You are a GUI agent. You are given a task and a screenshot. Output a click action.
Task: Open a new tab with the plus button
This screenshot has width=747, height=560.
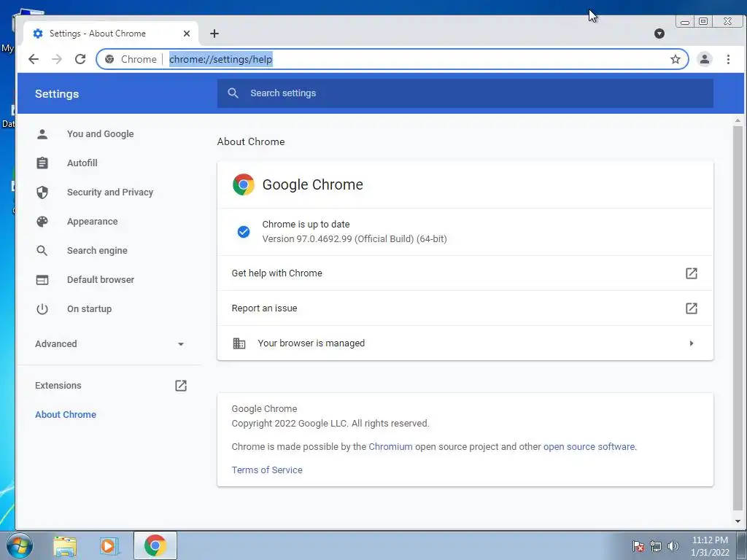pos(214,34)
